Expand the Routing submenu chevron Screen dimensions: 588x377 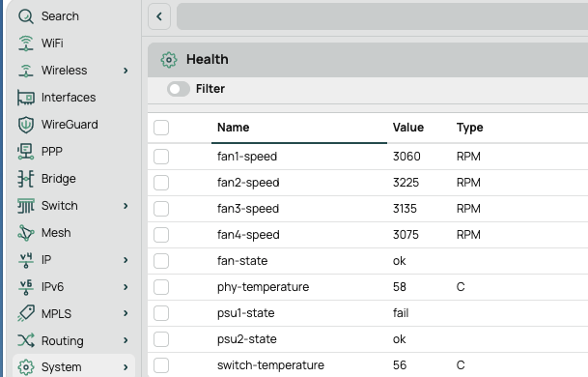[126, 340]
